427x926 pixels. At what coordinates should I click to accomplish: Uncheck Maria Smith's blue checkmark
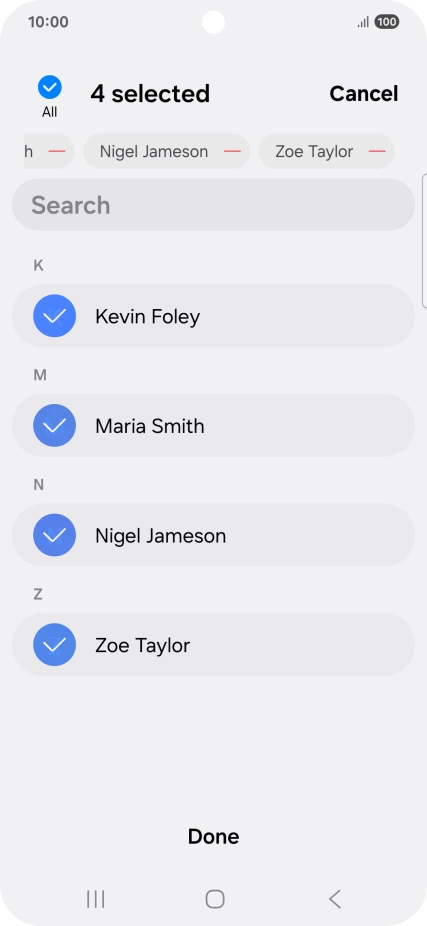[54, 425]
